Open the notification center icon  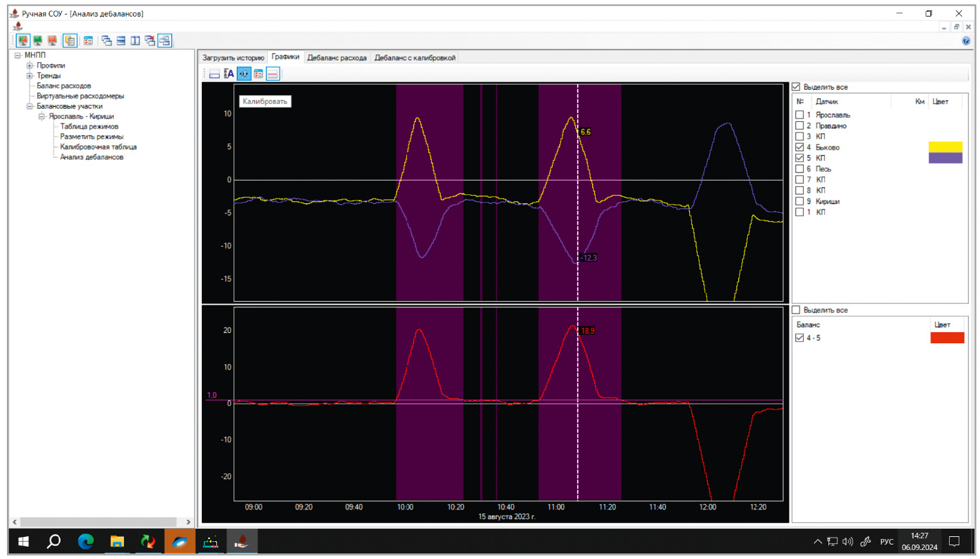point(955,541)
